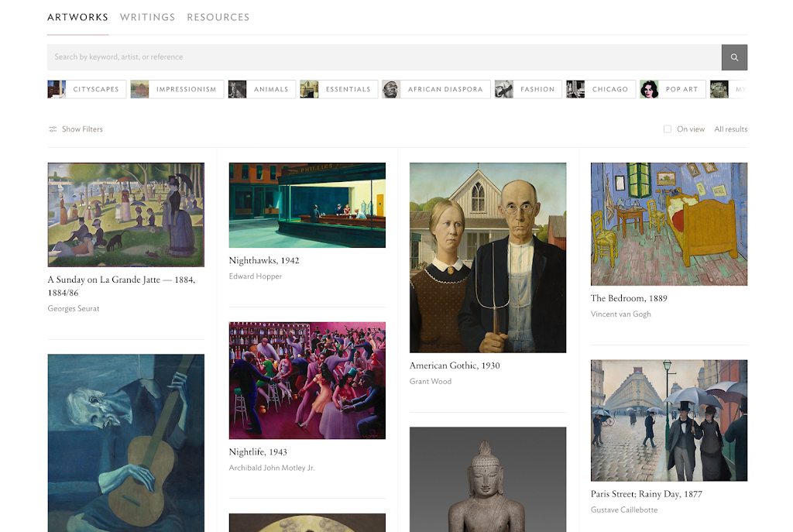The width and height of the screenshot is (793, 532).
Task: Select the Essentials filter label
Action: click(348, 89)
